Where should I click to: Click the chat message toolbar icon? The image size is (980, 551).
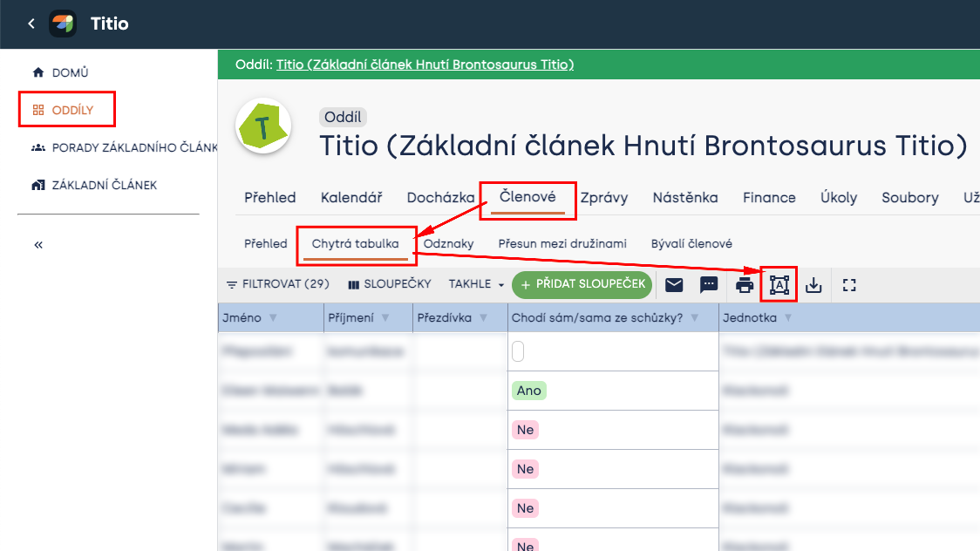tap(709, 285)
